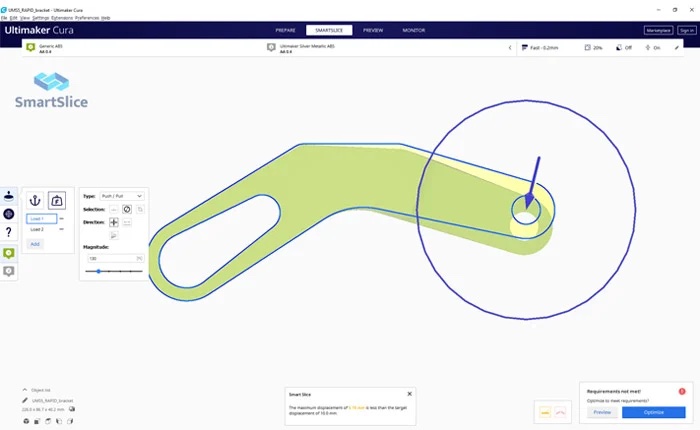This screenshot has width=700, height=430.
Task: Click the 20% infill setting
Action: [593, 48]
